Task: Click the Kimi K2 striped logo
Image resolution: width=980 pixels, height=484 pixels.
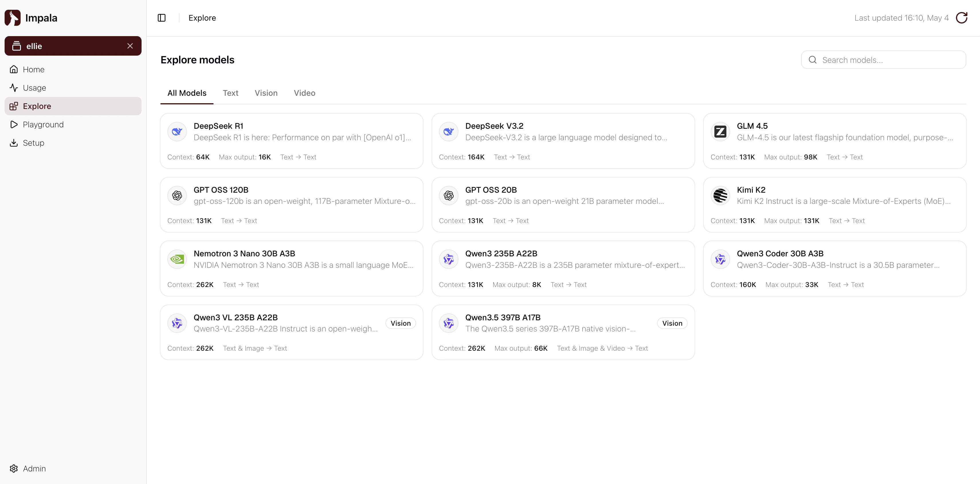Action: point(720,196)
